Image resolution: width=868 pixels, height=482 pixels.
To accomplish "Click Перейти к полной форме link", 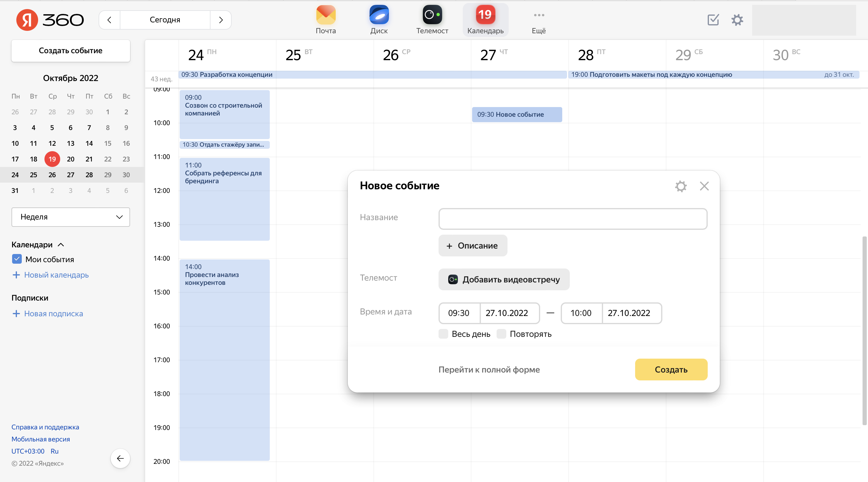I will pyautogui.click(x=489, y=370).
